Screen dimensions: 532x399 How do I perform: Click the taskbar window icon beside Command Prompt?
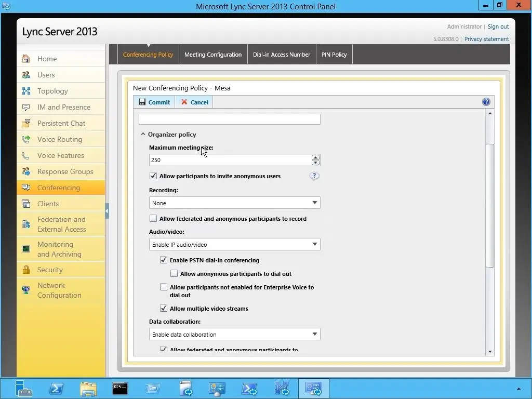tap(152, 389)
